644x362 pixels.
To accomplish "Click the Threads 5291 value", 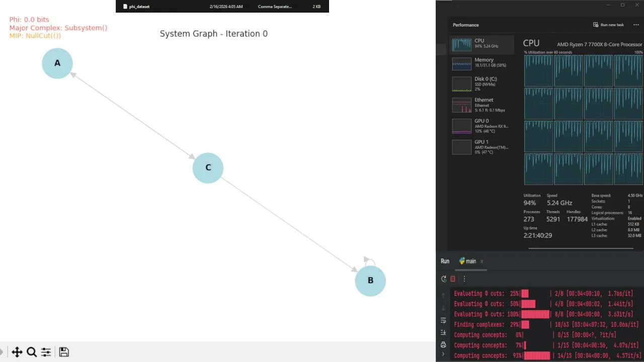I will [x=553, y=219].
